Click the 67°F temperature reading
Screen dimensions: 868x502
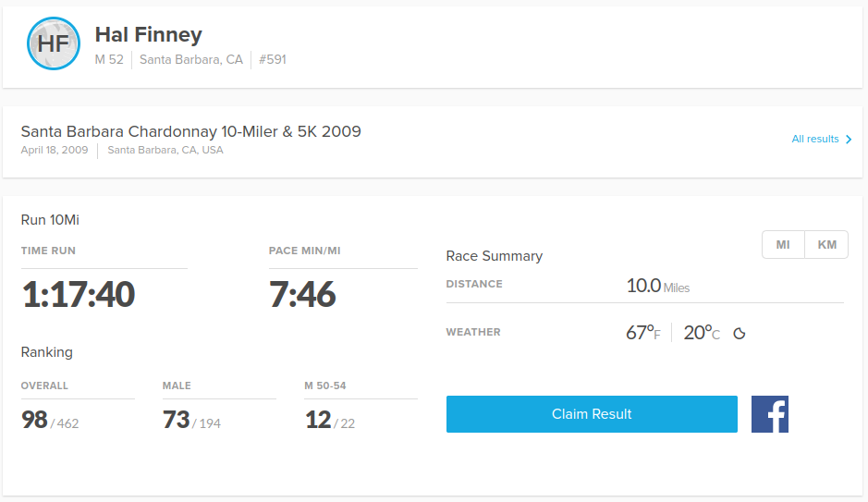coord(642,333)
